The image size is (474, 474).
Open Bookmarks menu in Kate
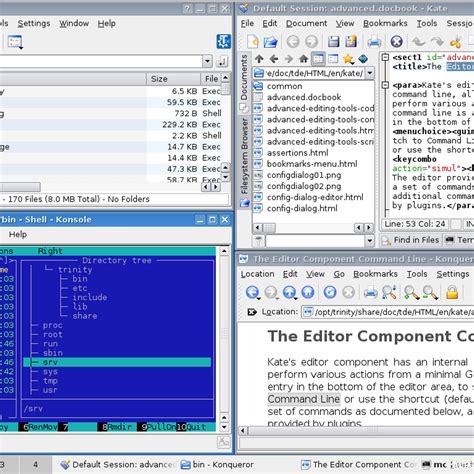(385, 23)
